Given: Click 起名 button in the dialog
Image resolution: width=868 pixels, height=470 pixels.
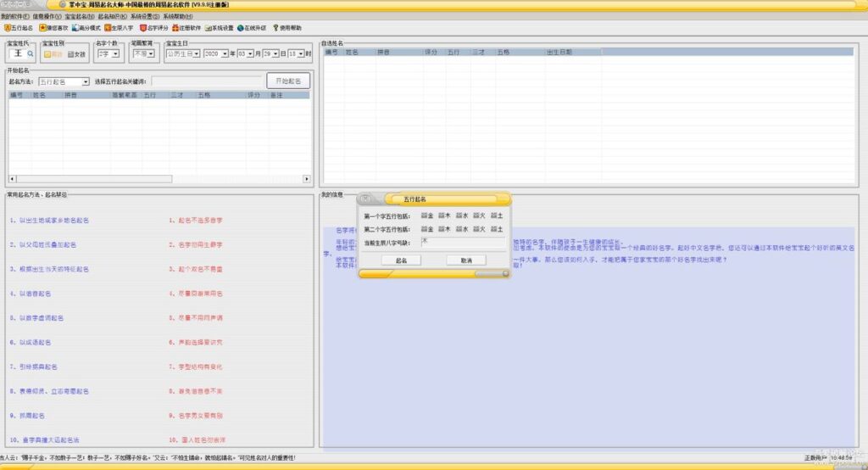Looking at the screenshot, I should tap(402, 260).
